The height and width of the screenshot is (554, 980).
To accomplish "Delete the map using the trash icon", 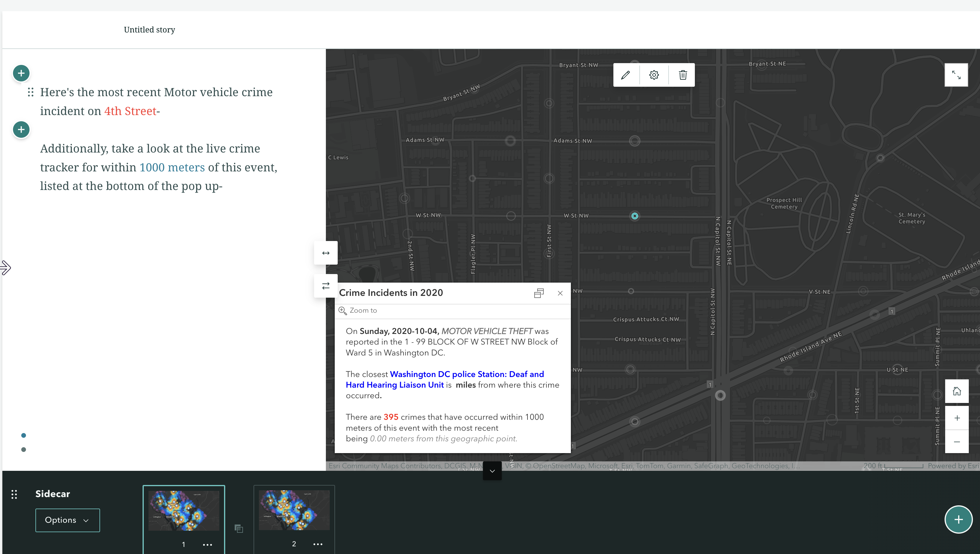I will (683, 75).
